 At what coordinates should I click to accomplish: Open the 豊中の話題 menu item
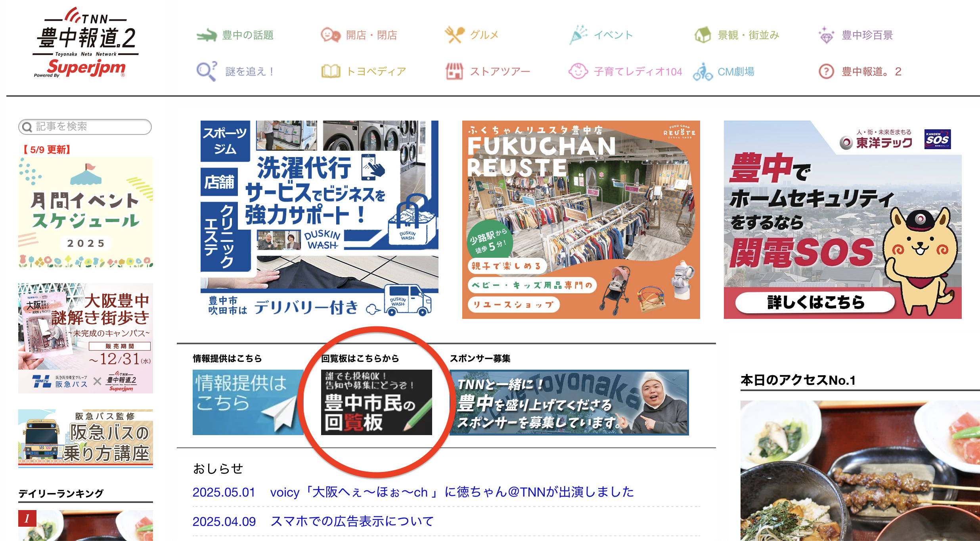click(248, 35)
